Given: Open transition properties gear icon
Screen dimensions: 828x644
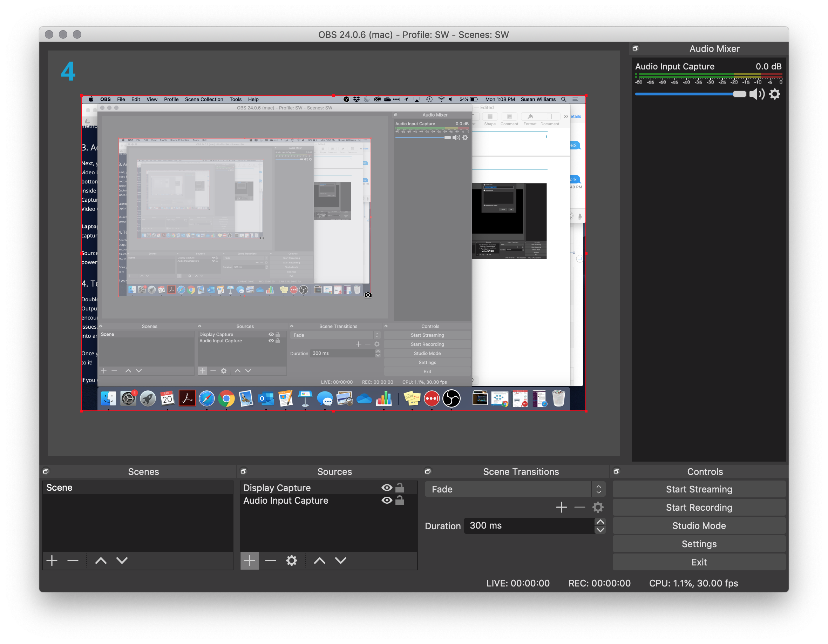Looking at the screenshot, I should [x=598, y=507].
